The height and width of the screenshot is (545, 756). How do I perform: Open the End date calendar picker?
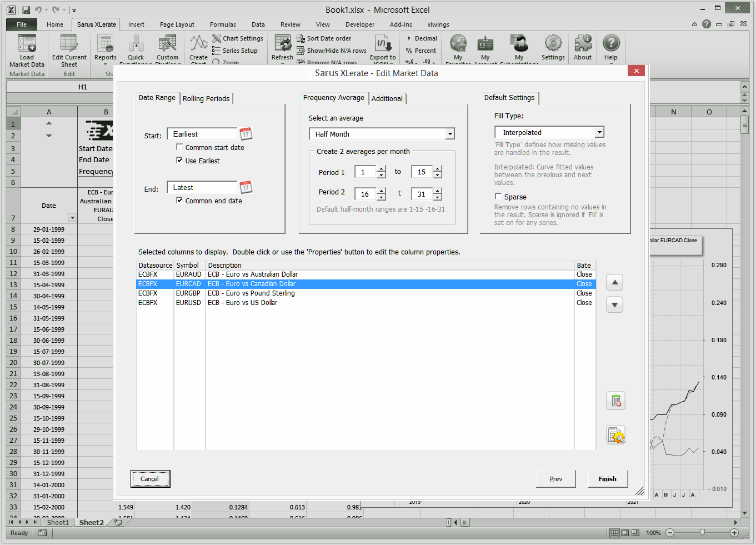tap(246, 187)
